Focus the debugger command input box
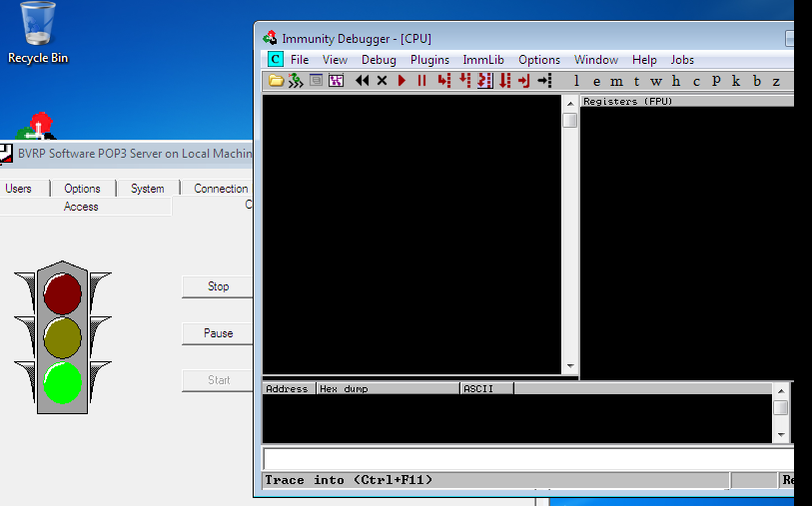 [x=528, y=459]
